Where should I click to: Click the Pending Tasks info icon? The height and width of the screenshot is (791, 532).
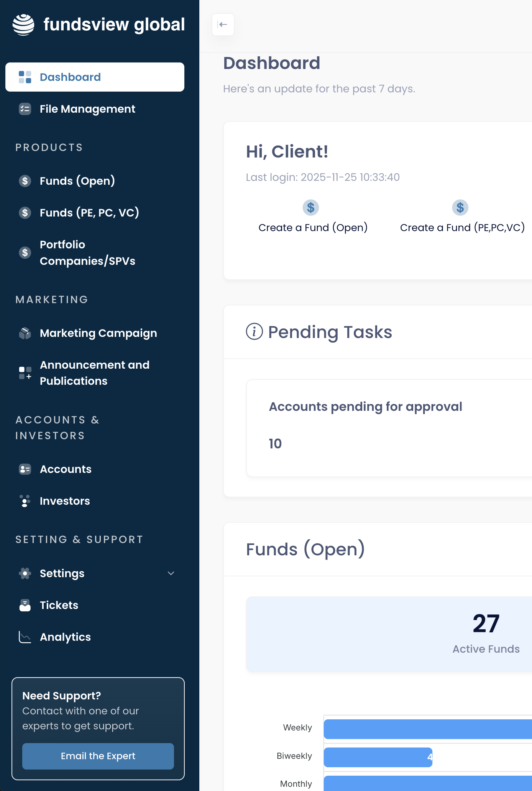(254, 331)
